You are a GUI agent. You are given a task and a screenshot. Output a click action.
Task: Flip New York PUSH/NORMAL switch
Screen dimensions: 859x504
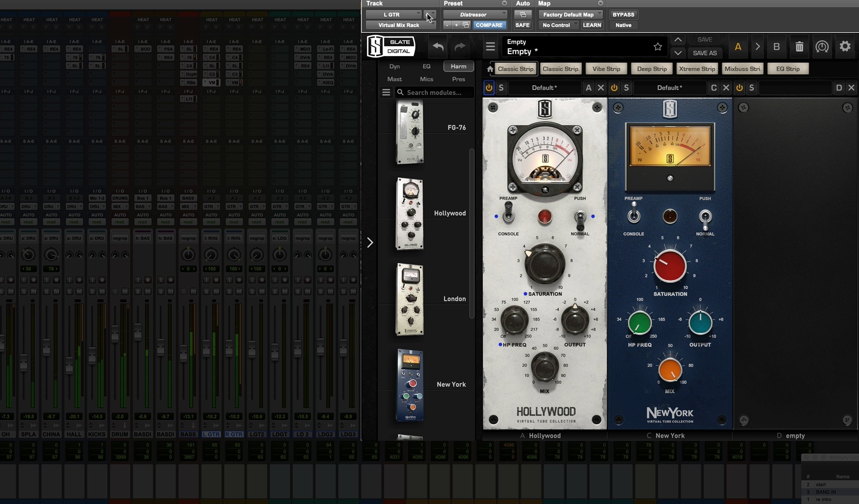click(705, 219)
